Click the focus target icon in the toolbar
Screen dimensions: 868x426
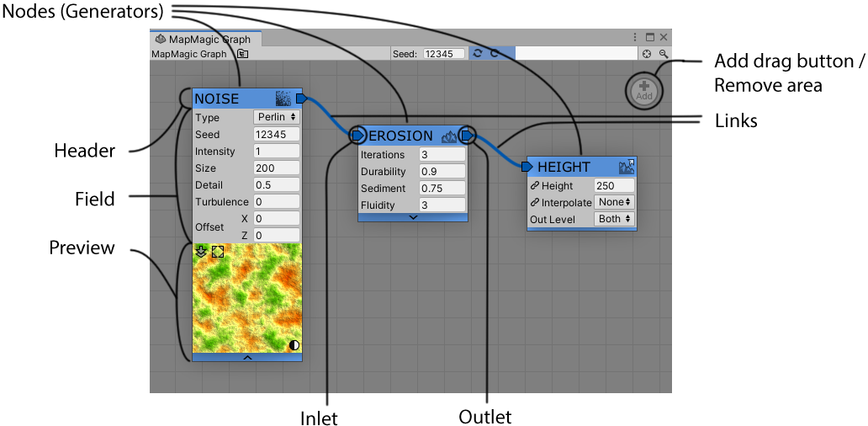(647, 54)
